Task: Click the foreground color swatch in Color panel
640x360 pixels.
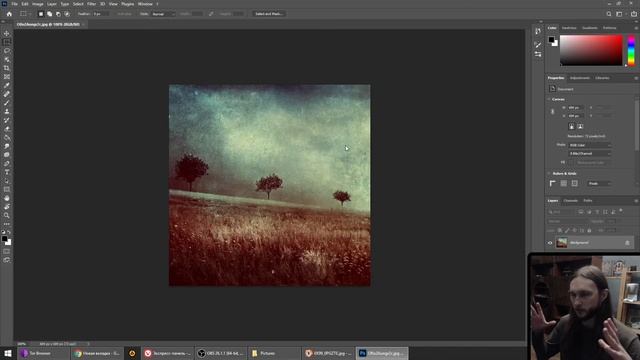Action: [x=551, y=40]
